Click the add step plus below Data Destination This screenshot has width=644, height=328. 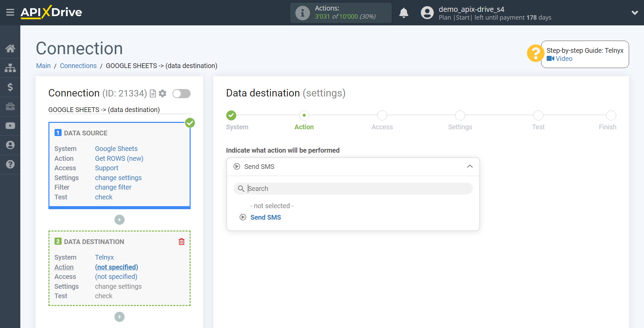pos(120,317)
